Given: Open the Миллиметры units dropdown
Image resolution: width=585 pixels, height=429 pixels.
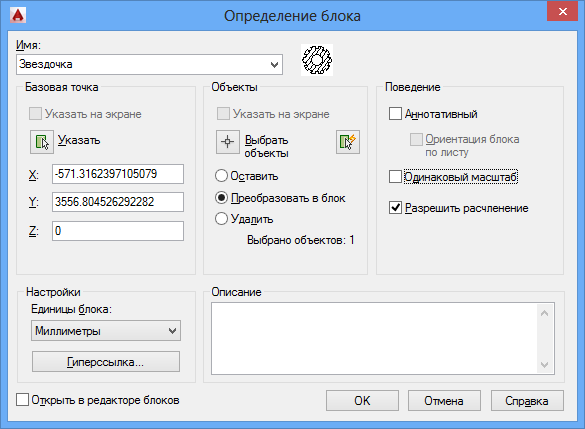Looking at the screenshot, I should tap(106, 331).
